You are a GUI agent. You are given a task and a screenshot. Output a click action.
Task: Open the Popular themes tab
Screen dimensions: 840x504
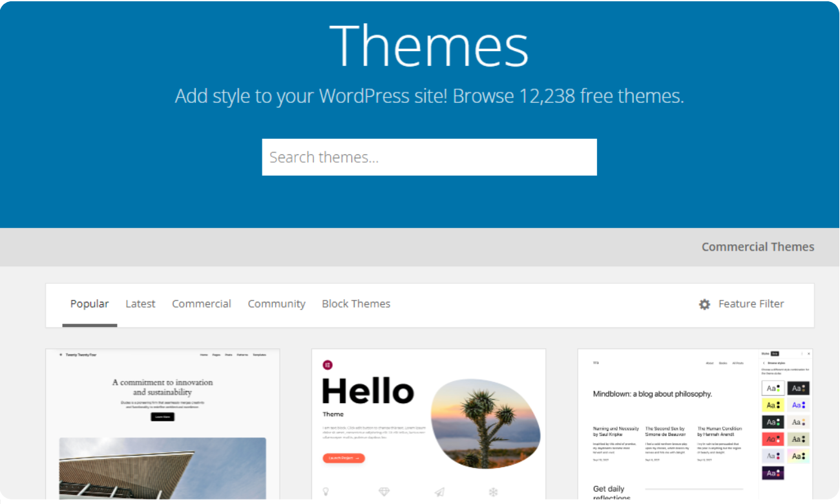point(89,304)
